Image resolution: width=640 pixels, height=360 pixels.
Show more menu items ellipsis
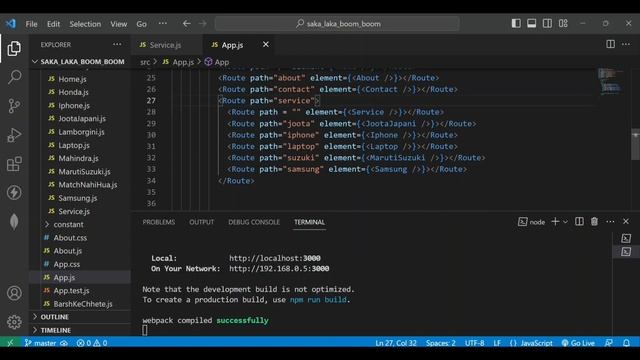point(162,24)
